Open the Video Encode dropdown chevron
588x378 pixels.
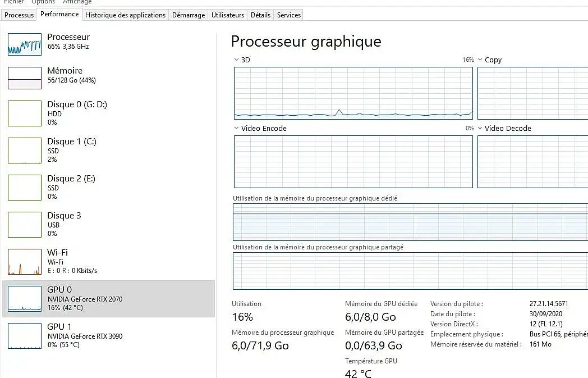coord(236,128)
